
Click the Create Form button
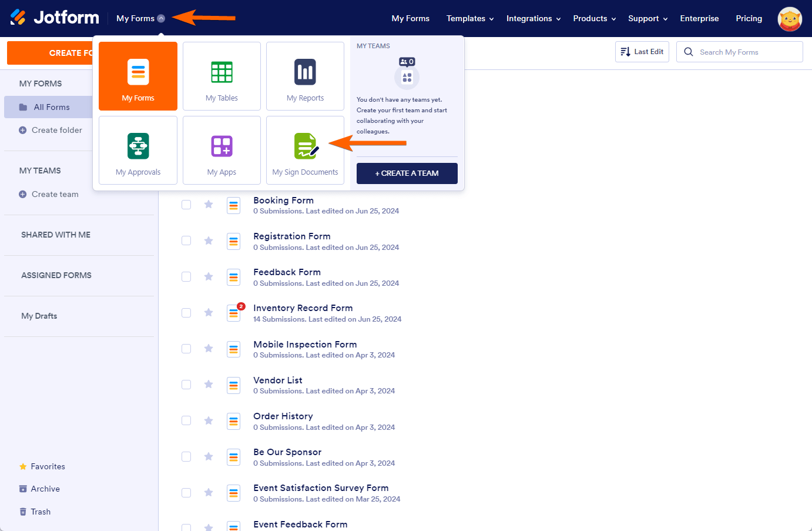click(50, 53)
